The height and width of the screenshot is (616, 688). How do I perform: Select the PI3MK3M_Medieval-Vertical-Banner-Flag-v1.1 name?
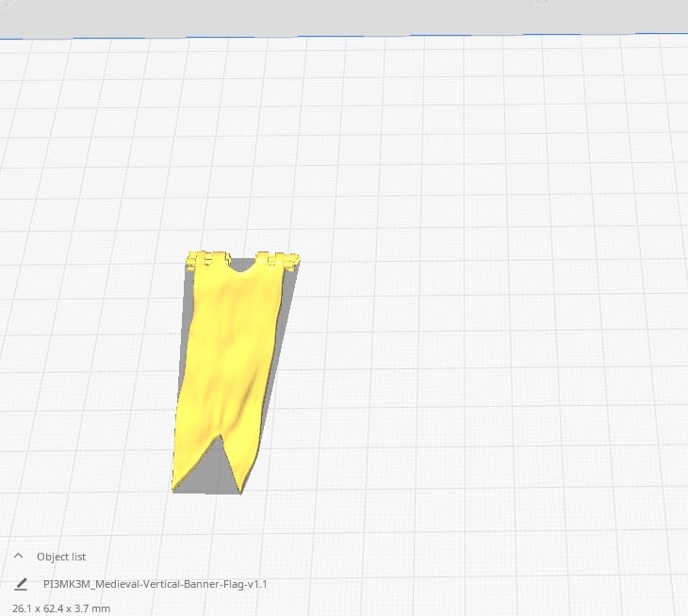(x=156, y=584)
